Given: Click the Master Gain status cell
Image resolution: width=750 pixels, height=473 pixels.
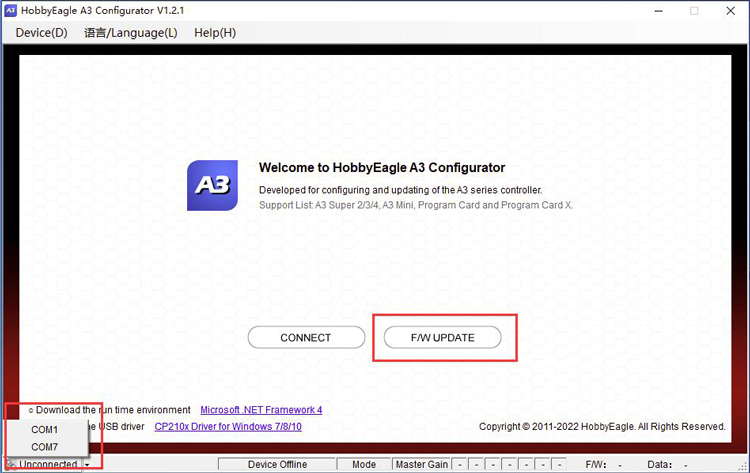Looking at the screenshot, I should (422, 465).
